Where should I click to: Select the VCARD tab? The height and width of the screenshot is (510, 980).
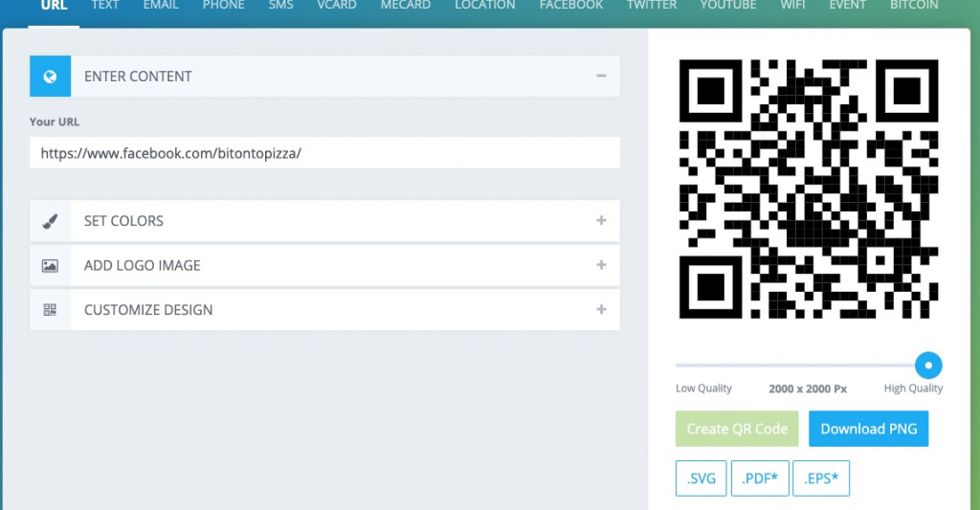(336, 6)
